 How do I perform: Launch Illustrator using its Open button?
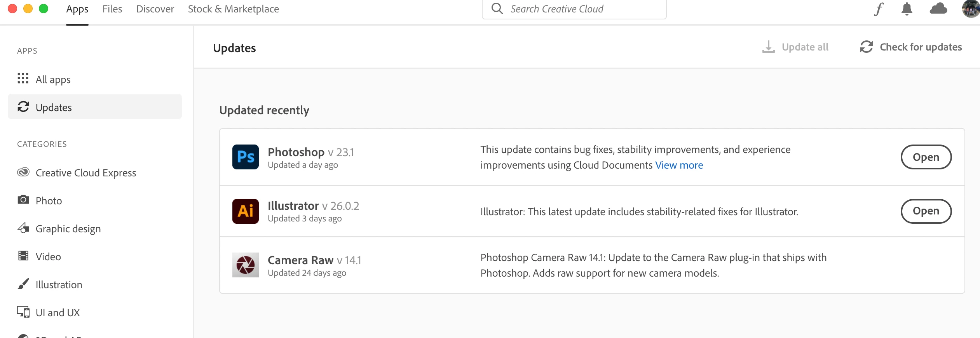coord(926,211)
